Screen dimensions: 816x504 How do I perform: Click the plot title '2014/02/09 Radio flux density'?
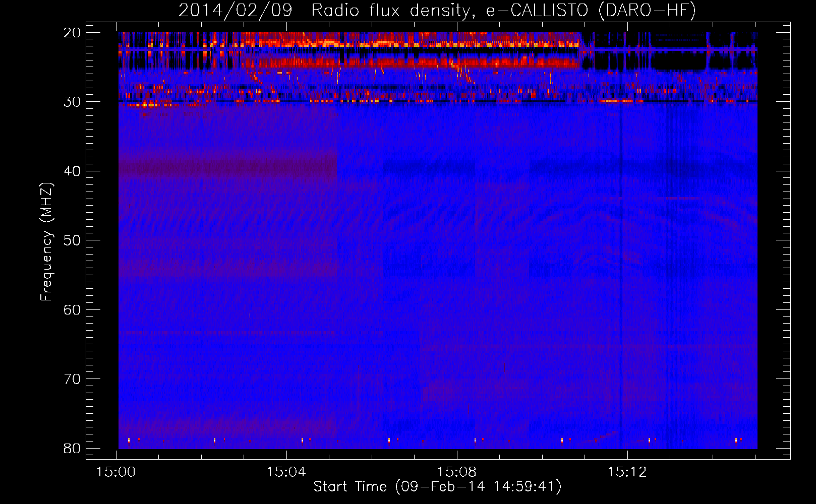[x=327, y=11]
